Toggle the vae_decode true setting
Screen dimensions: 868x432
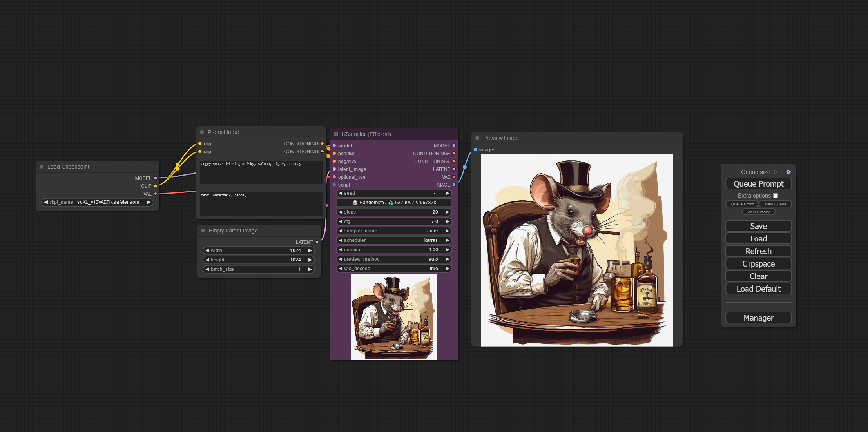(x=394, y=269)
